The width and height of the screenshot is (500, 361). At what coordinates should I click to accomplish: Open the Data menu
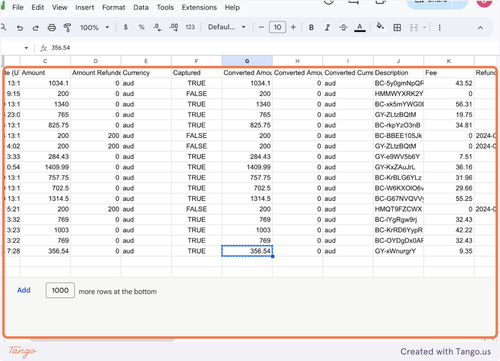point(141,7)
